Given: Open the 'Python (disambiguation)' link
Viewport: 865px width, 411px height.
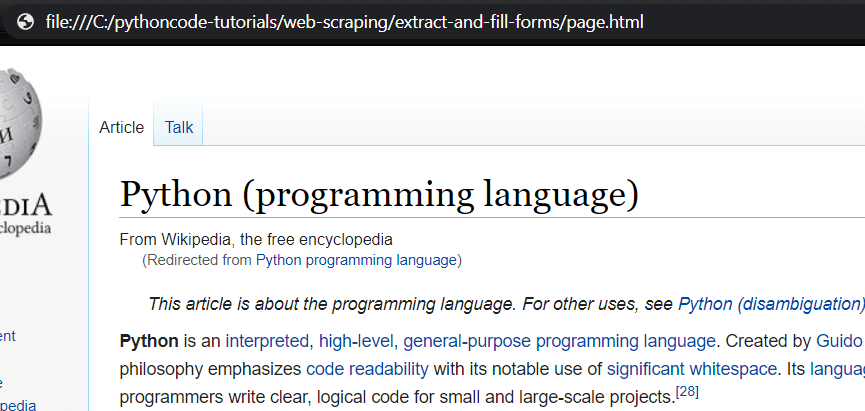Looking at the screenshot, I should (771, 304).
